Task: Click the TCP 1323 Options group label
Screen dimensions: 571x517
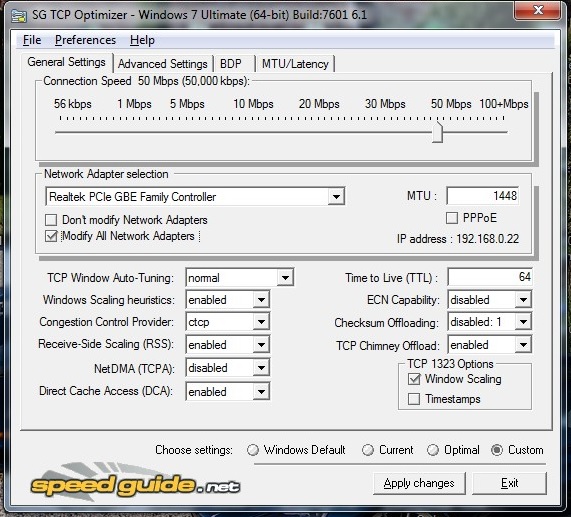Action: pos(450,364)
